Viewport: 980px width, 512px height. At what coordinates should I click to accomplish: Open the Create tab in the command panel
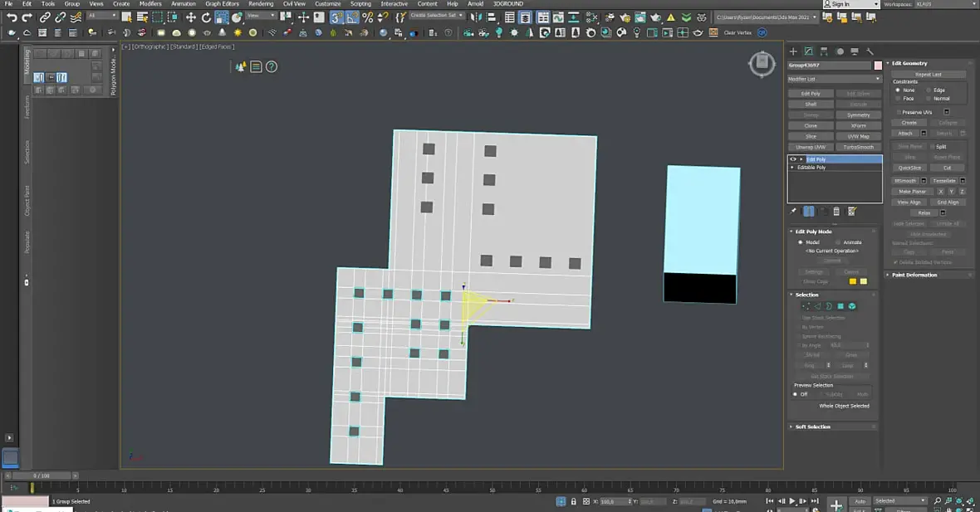793,51
